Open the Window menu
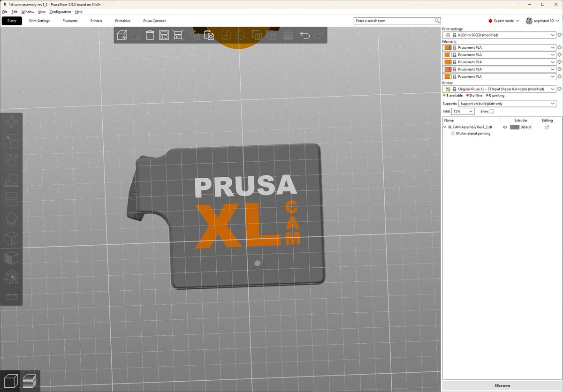Screen dimensions: 563x392 pyautogui.click(x=28, y=12)
